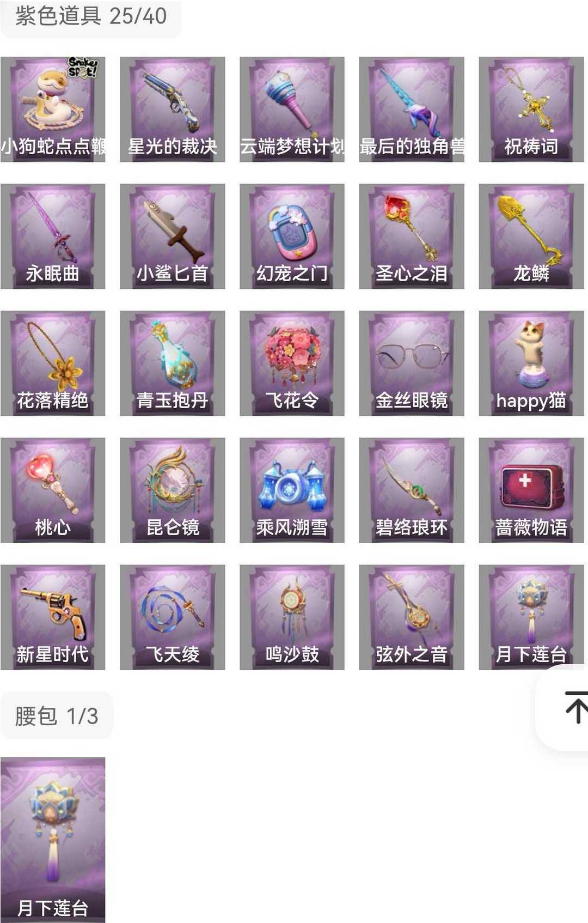
Task: Select the 小狗蛇点点鞭 snake item
Action: click(x=53, y=109)
